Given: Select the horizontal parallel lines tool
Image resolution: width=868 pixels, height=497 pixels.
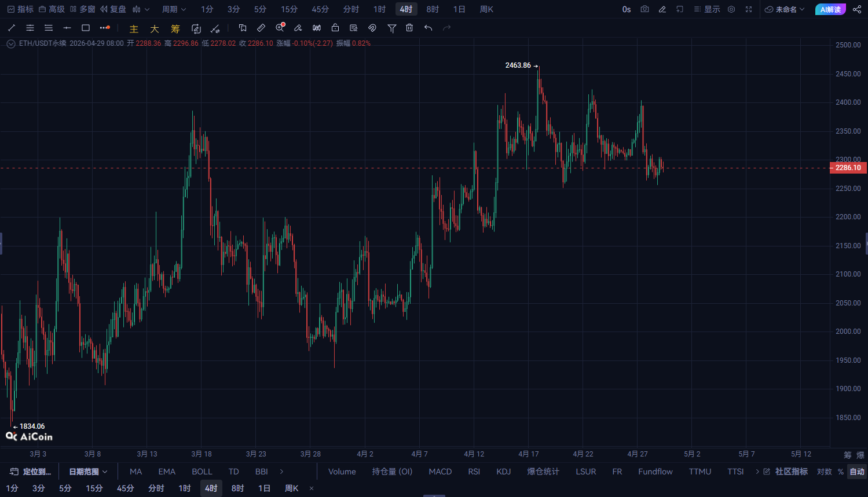Looking at the screenshot, I should 49,28.
